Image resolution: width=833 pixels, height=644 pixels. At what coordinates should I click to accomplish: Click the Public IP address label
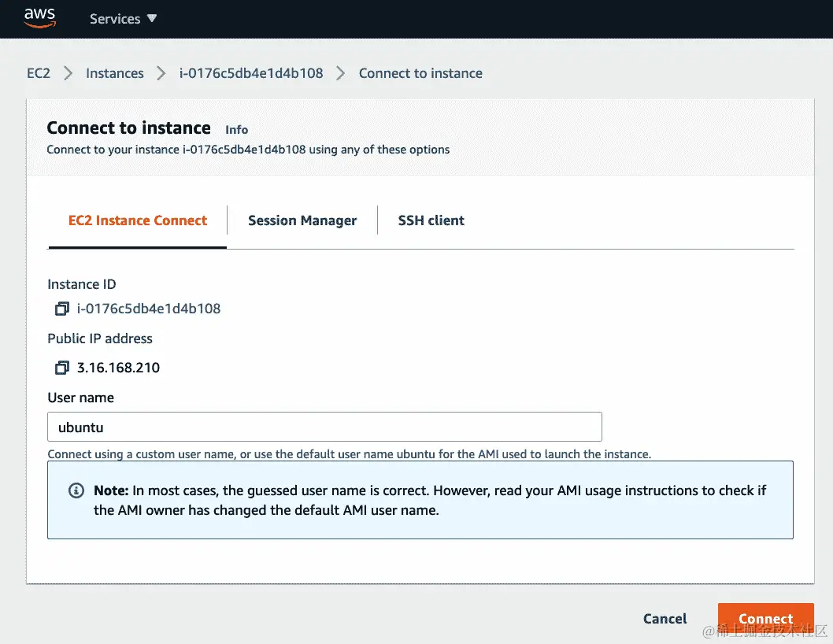click(x=100, y=339)
